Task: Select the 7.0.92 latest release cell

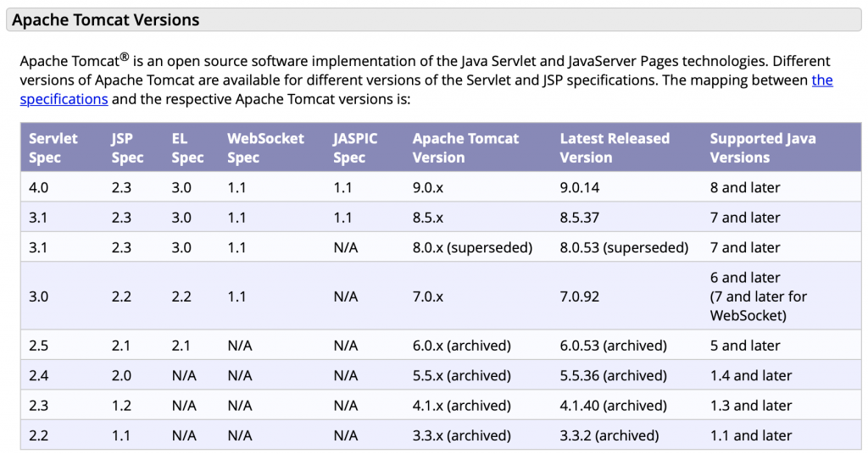Action: click(581, 297)
